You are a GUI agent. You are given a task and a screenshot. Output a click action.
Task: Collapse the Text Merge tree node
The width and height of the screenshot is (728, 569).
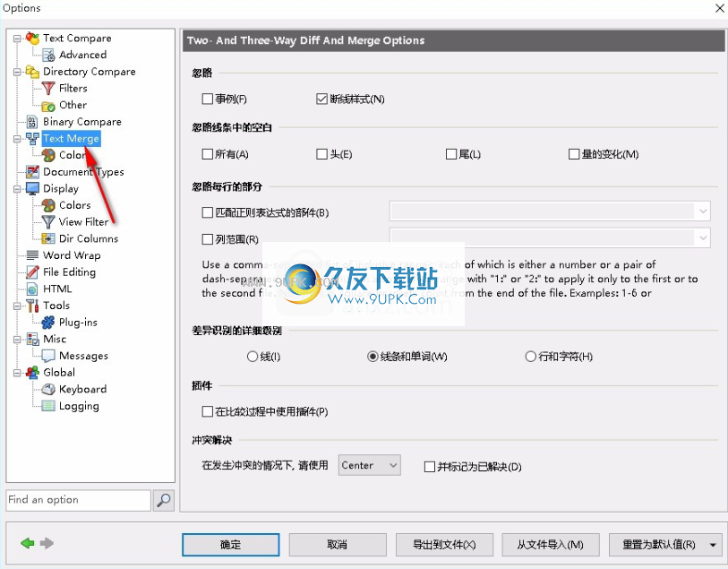point(17,139)
